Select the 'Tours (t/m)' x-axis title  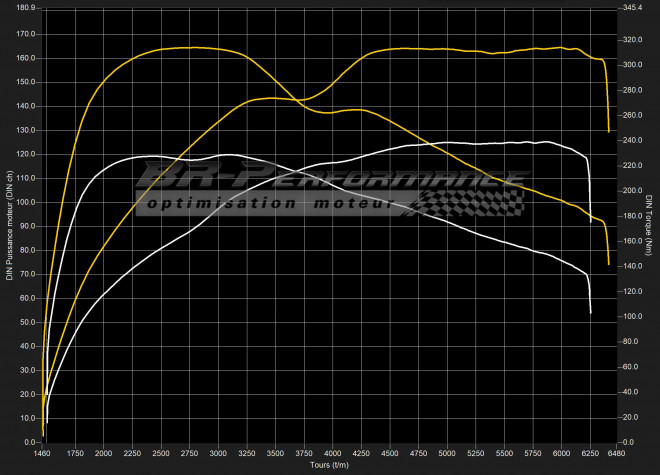[331, 465]
